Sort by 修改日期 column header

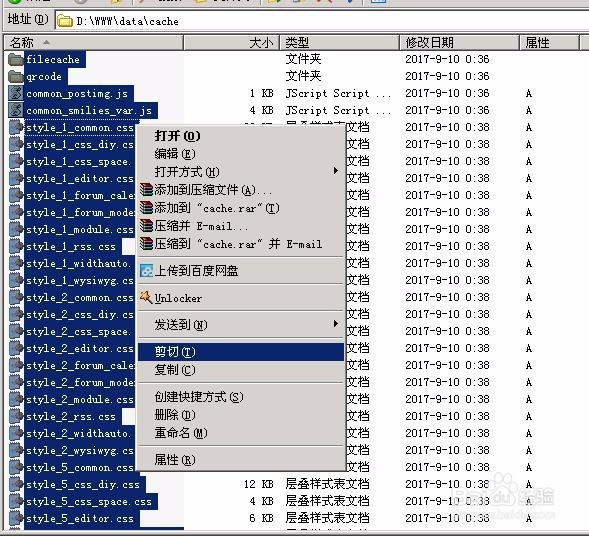459,42
